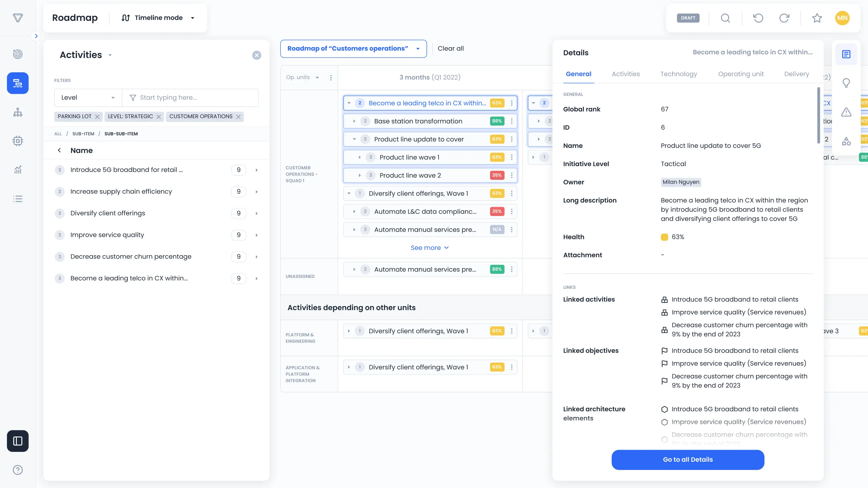
Task: Open Op. units column options menu
Action: pyautogui.click(x=331, y=78)
